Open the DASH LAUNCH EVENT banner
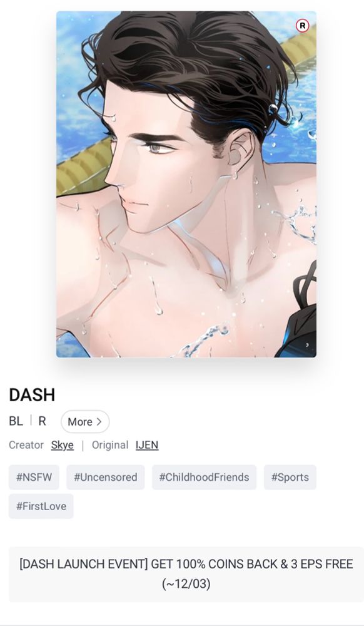The width and height of the screenshot is (364, 626). tap(186, 574)
